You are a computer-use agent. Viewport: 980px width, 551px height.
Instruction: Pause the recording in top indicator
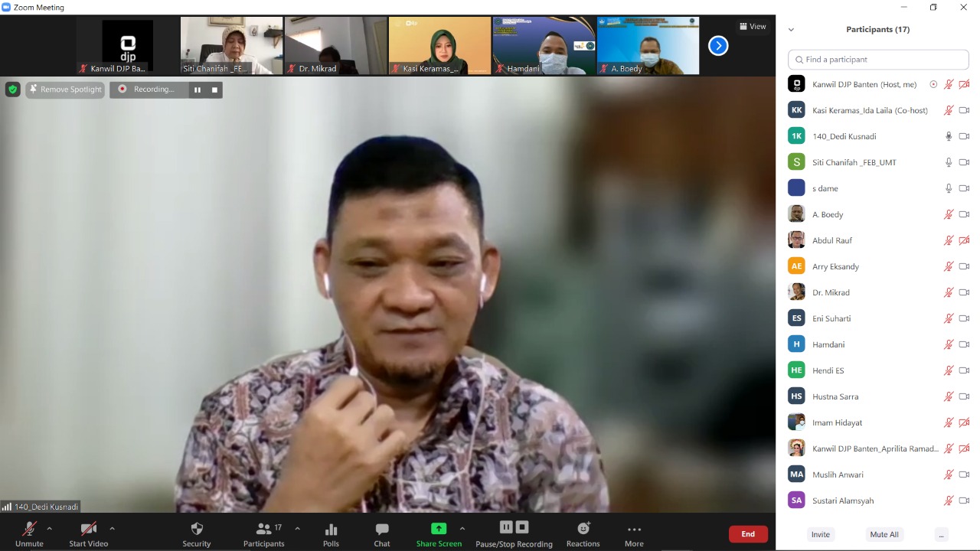tap(198, 90)
